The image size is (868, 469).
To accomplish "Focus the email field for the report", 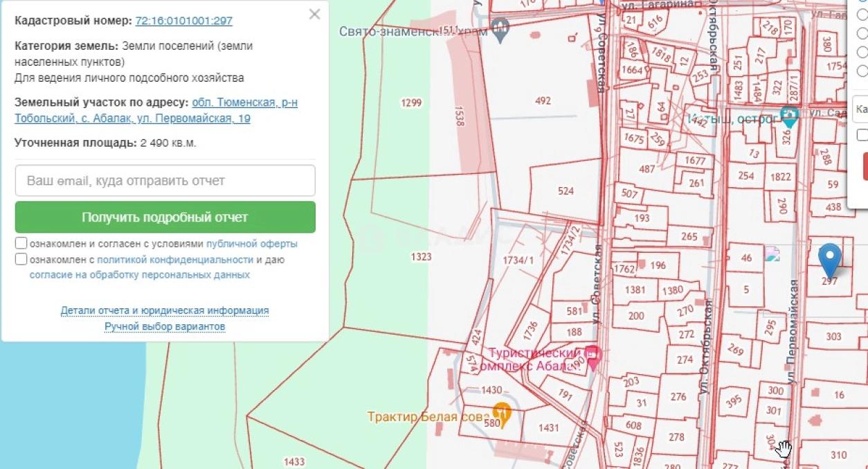I will pos(165,180).
